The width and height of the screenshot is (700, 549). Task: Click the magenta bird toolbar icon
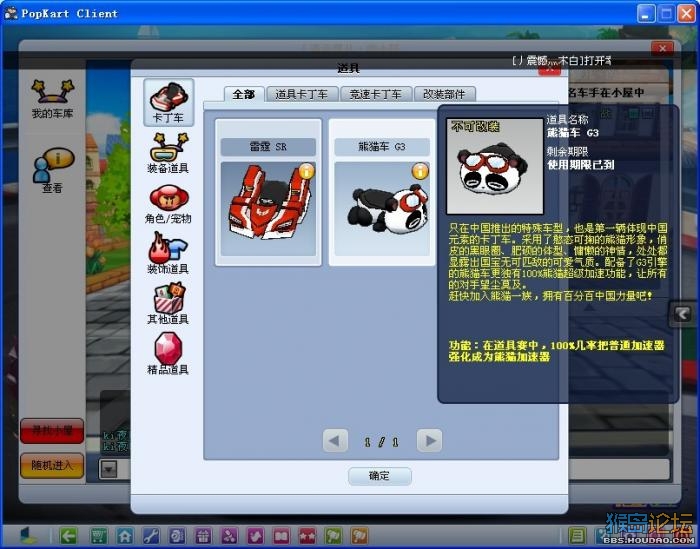[255, 535]
